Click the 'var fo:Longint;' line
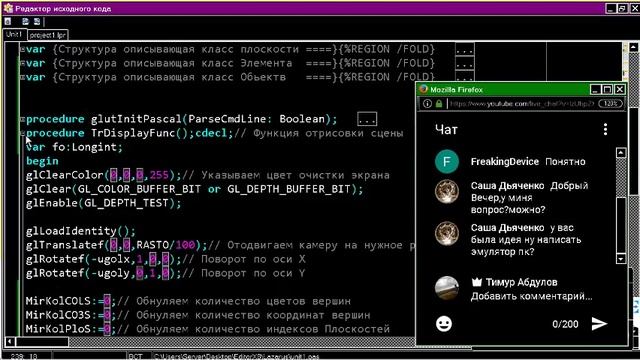 click(x=74, y=147)
